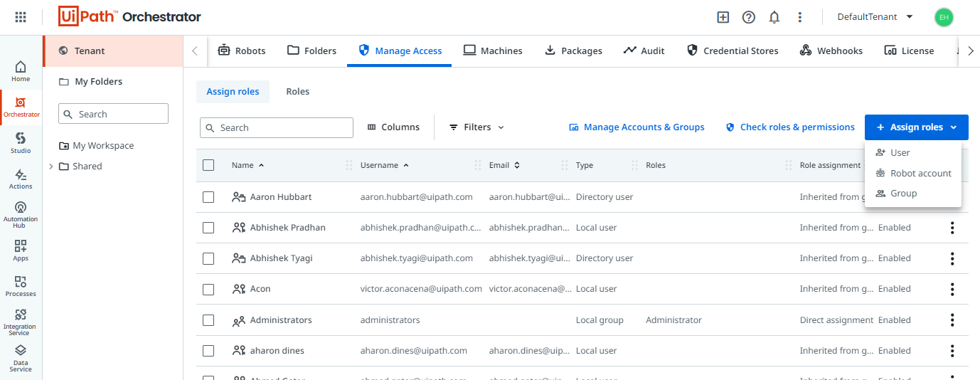Screen dimensions: 980x380
Task: Expand the Shared folder tree
Action: (x=51, y=167)
